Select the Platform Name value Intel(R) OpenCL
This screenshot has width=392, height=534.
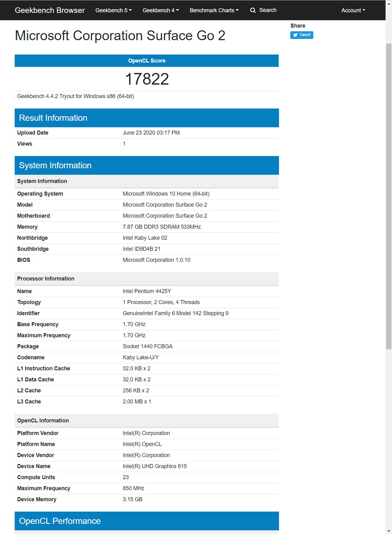142,444
